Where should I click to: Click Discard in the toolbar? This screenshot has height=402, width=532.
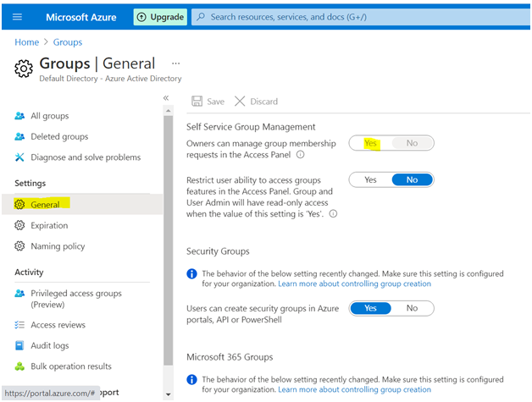coord(256,102)
